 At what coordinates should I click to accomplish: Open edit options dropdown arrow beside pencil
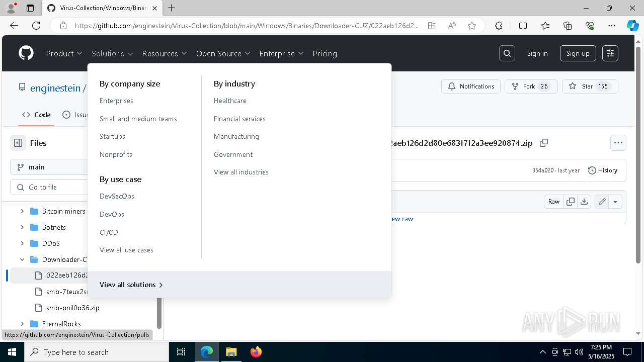[615, 202]
